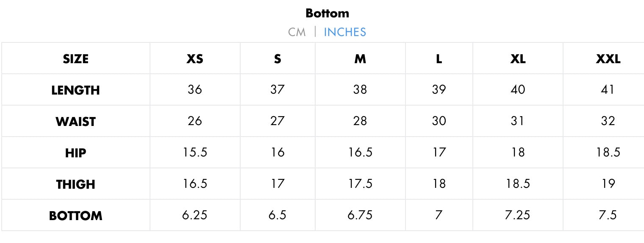Click the LENGTH row label

75,90
